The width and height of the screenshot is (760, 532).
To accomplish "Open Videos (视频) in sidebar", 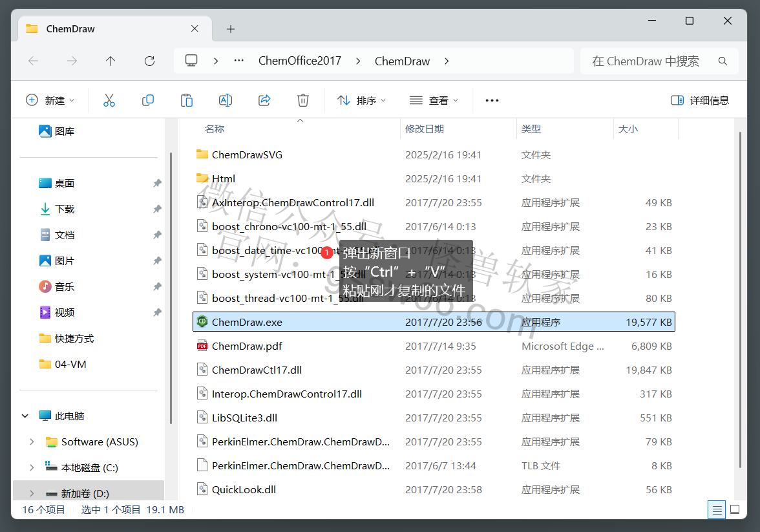I will coord(57,312).
